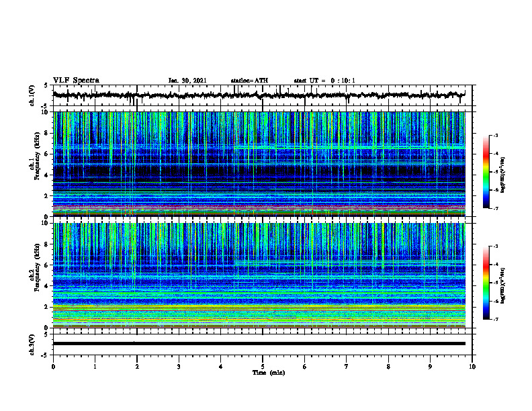This screenshot has height=411, width=532.
Task: Click the 'ch.1(V)' axis label
Action: (x=32, y=95)
